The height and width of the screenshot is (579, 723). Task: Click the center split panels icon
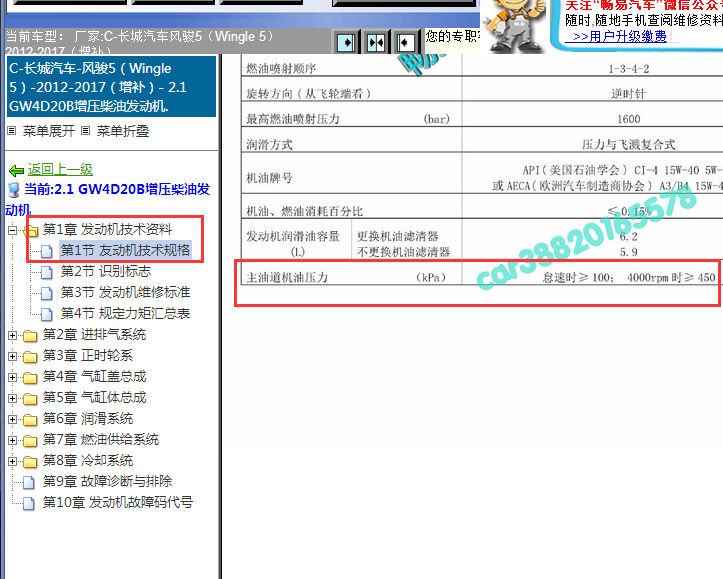375,43
